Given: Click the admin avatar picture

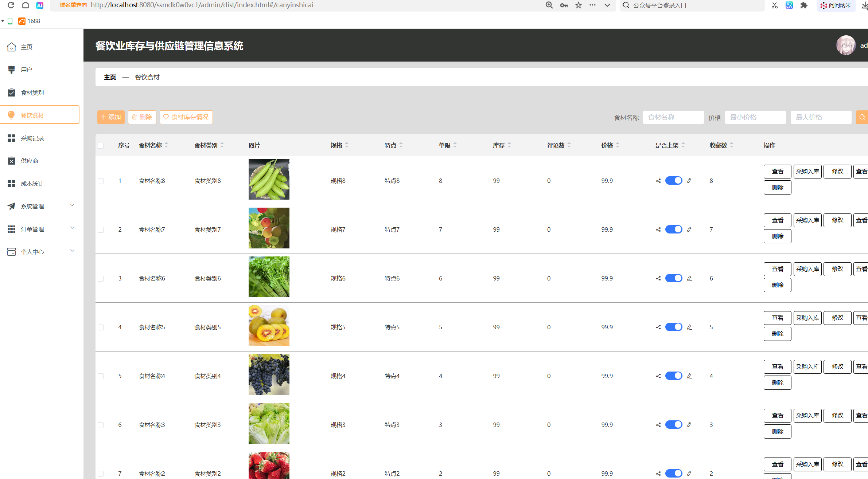Looking at the screenshot, I should 846,45.
